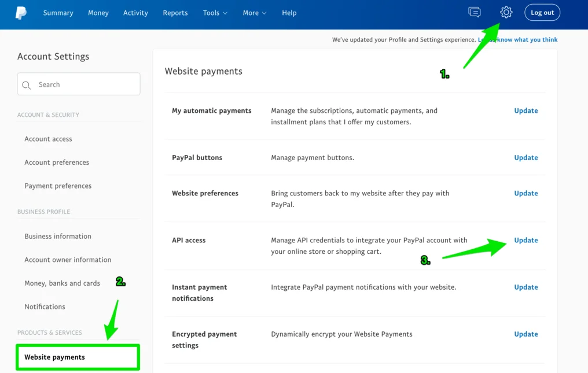Click the PayPal logo icon
The width and height of the screenshot is (588, 373).
21,13
